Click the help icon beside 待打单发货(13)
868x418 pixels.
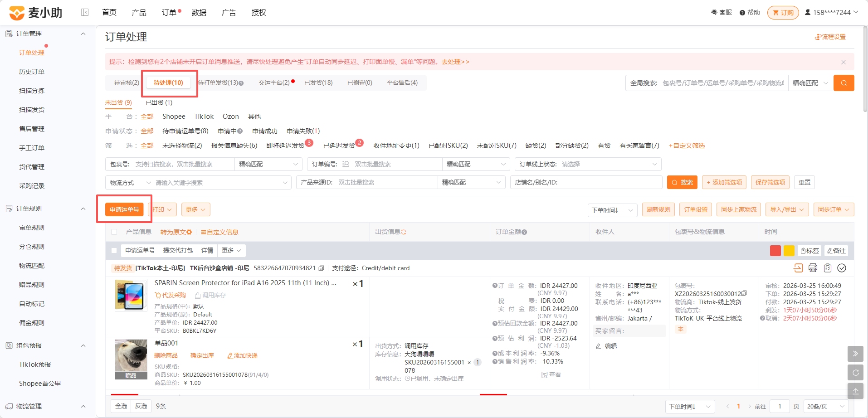[x=241, y=83]
